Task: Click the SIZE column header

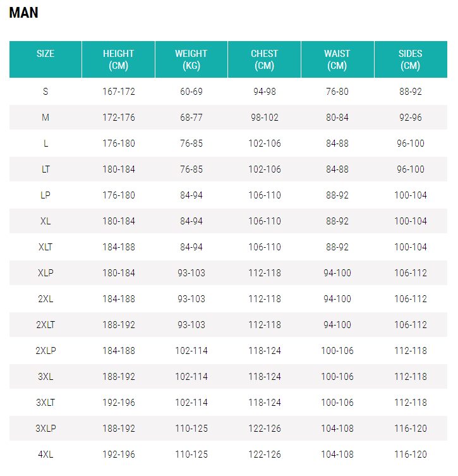Action: pos(45,54)
